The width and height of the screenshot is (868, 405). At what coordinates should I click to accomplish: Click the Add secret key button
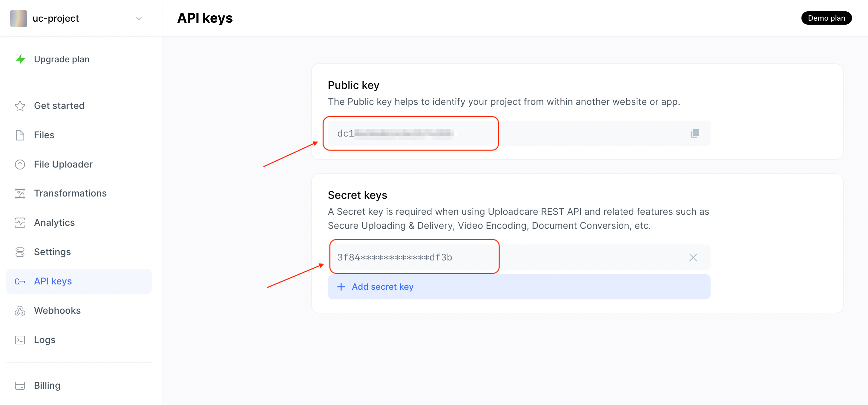[375, 287]
